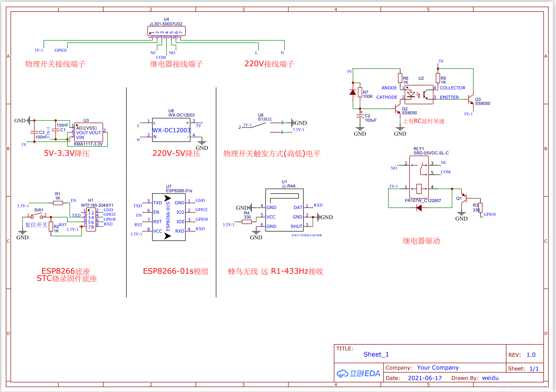Select resistor R5 1K symbol
Image resolution: width=556 pixels, height=392 pixels.
(438, 78)
